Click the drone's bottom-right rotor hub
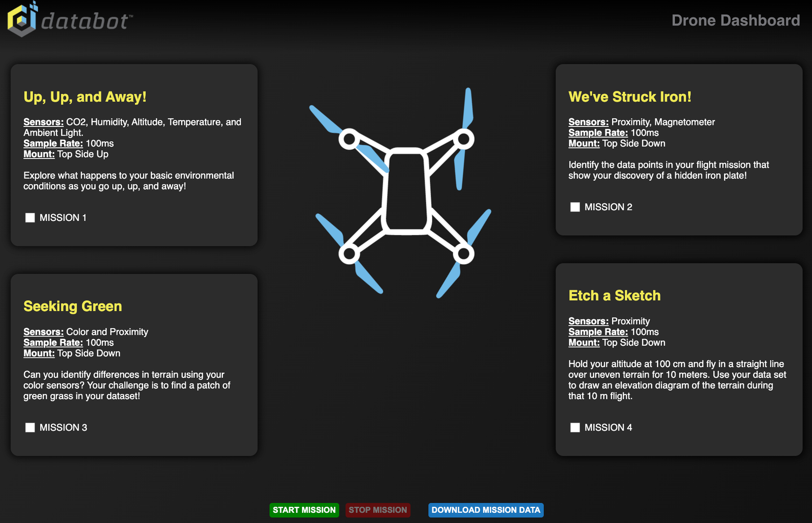This screenshot has height=523, width=812. coord(463,253)
